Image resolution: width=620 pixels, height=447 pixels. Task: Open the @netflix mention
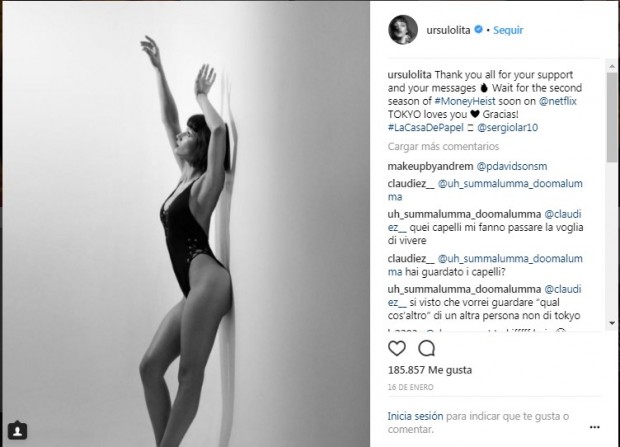tap(558, 101)
